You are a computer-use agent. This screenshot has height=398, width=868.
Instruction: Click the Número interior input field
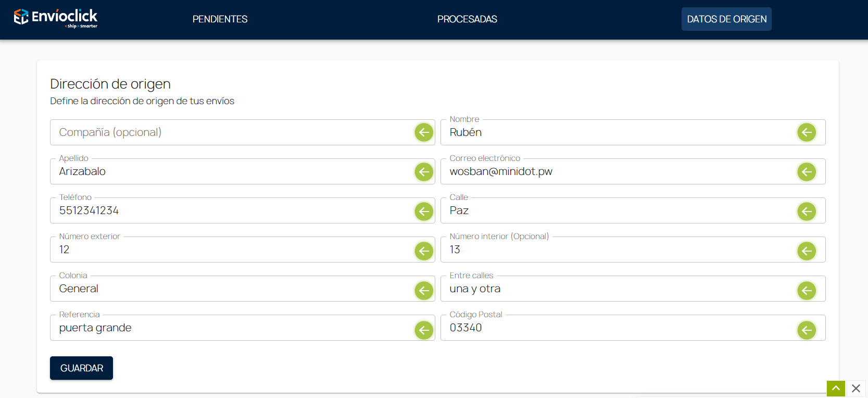[x=614, y=250]
